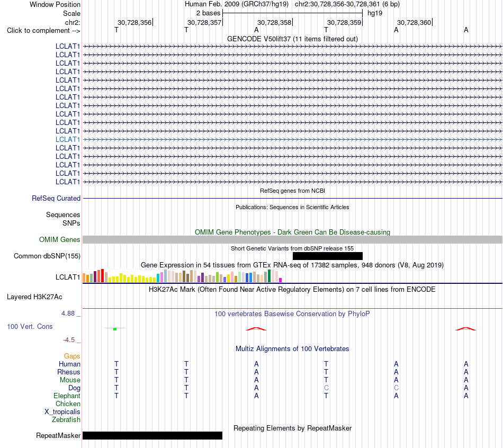Click the hg19 text beside scale bar
Image resolution: width=503 pixels, height=448 pixels.
coord(375,13)
